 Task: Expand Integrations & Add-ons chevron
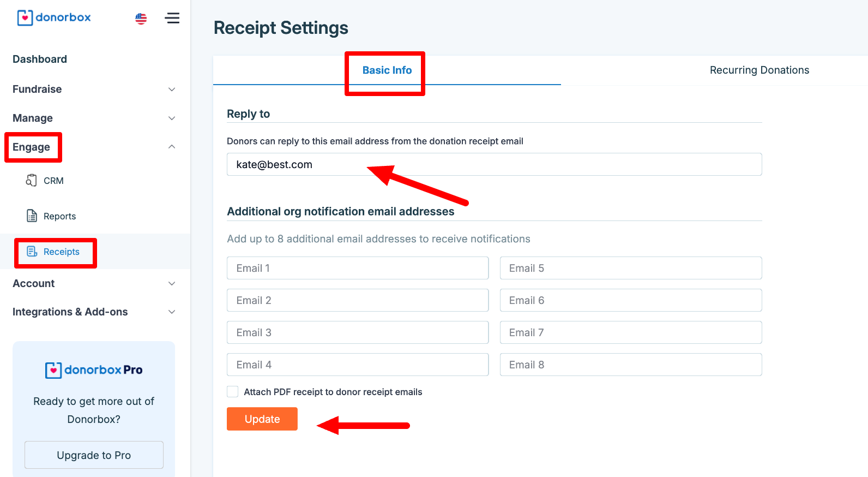click(x=172, y=312)
